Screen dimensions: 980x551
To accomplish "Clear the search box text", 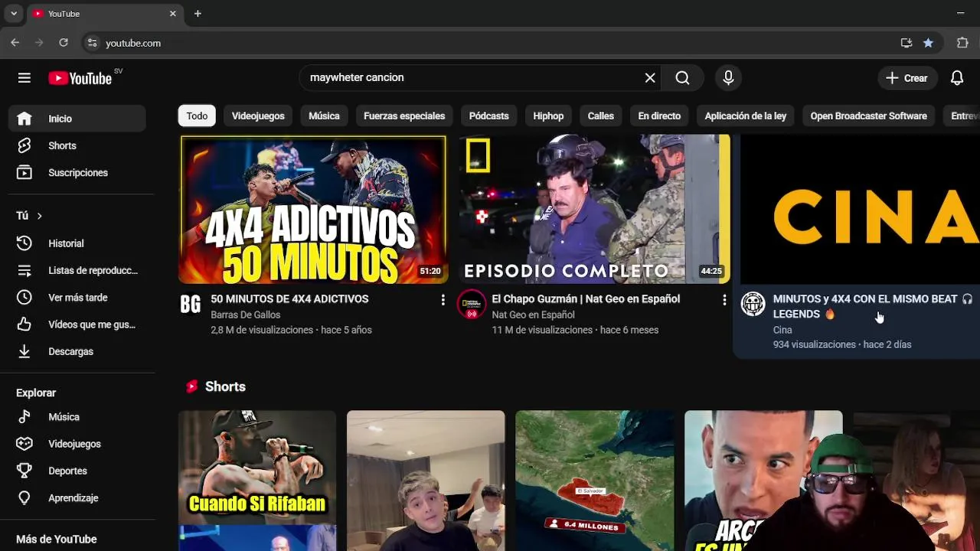I will [x=650, y=77].
